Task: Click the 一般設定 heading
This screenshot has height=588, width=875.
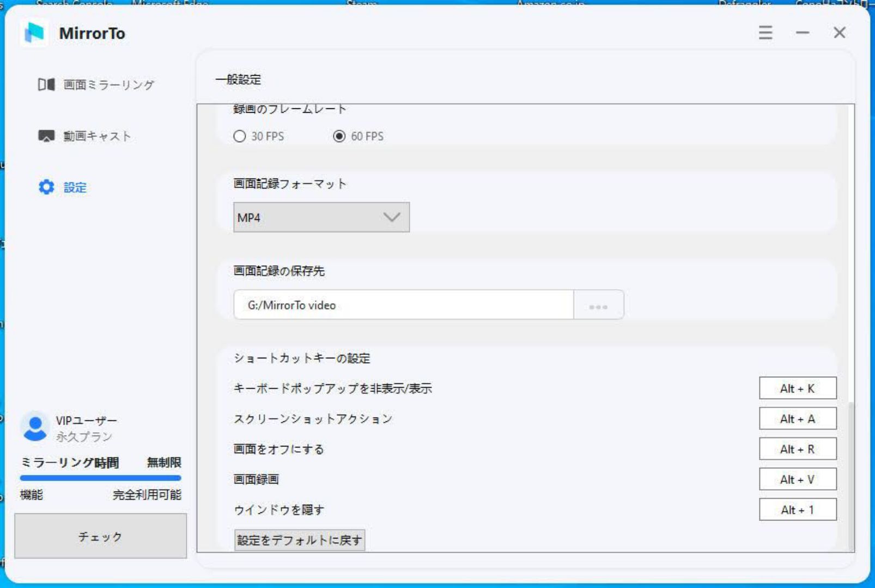Action: click(x=238, y=79)
